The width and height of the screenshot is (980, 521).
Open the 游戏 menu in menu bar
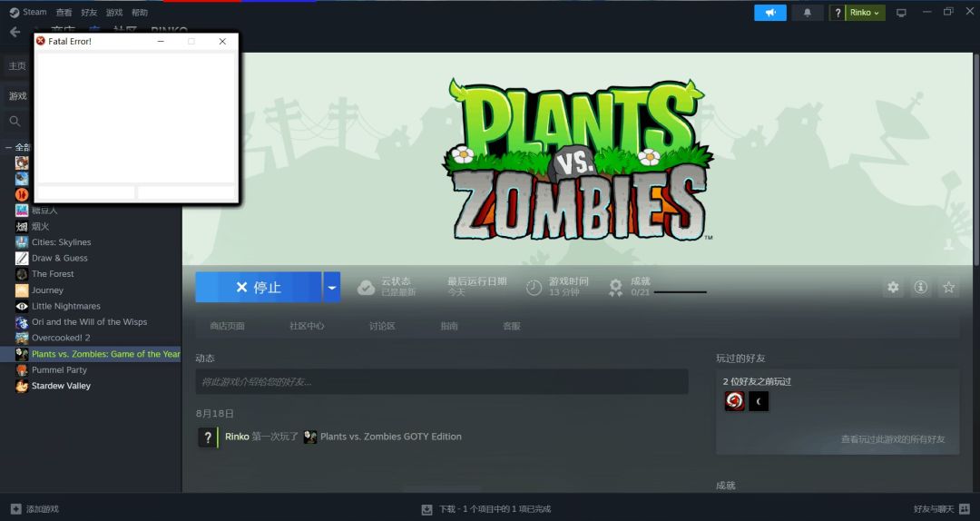point(114,13)
